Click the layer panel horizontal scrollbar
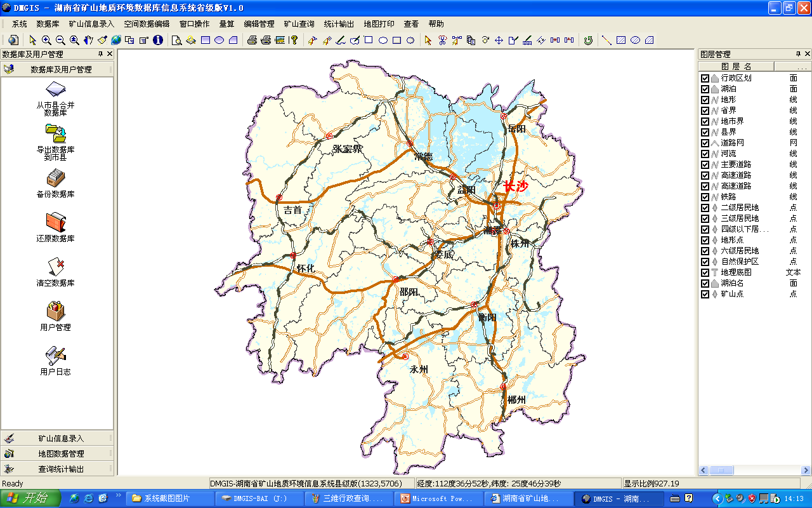 754,471
